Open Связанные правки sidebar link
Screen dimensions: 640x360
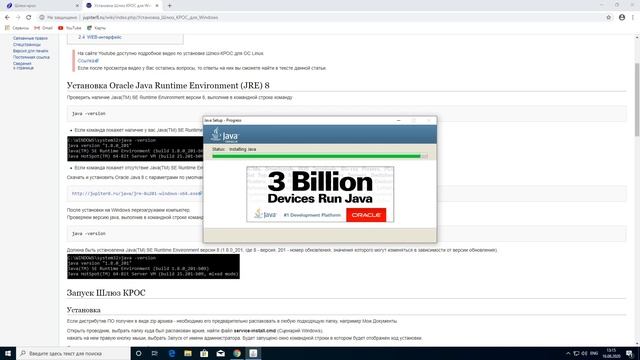coord(30,38)
